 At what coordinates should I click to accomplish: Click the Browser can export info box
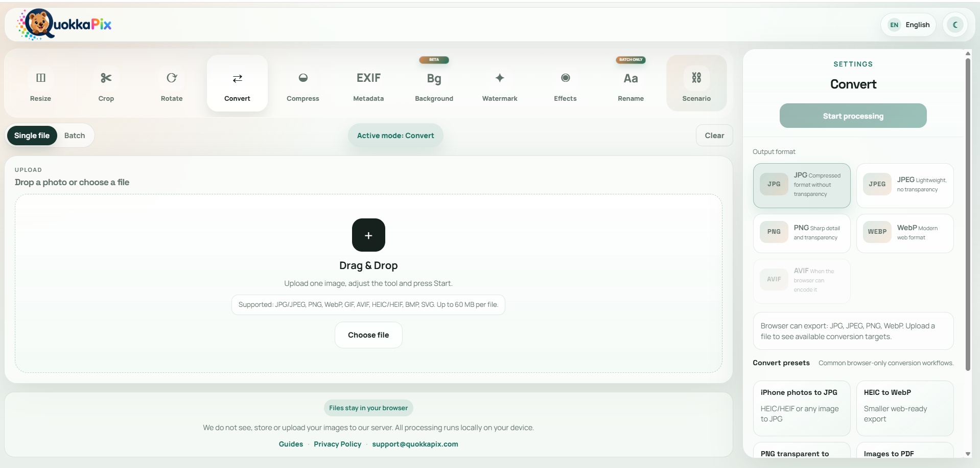click(853, 331)
